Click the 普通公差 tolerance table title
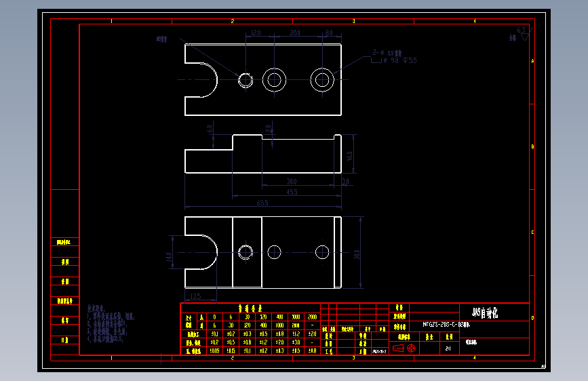This screenshot has height=381, width=588. coord(250,308)
